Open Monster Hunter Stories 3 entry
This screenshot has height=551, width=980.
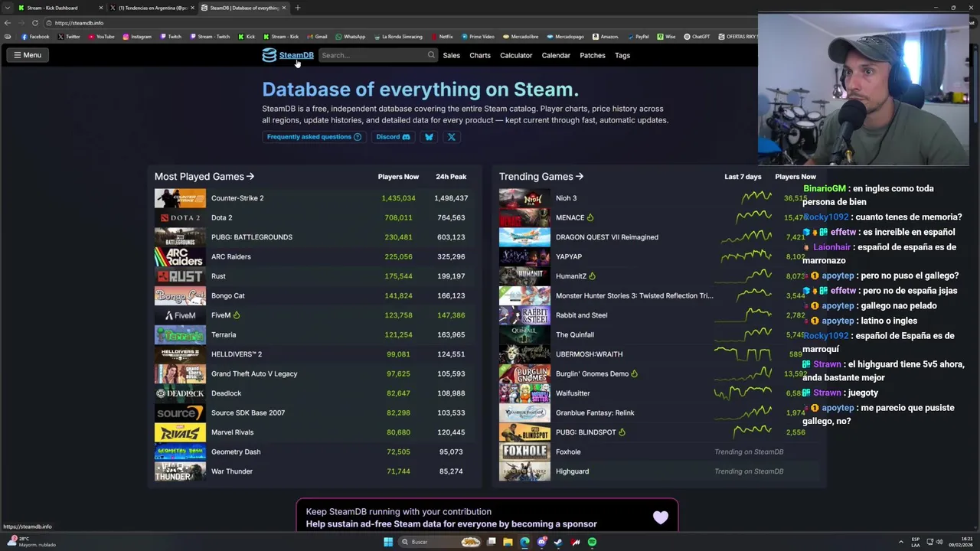[x=635, y=295]
